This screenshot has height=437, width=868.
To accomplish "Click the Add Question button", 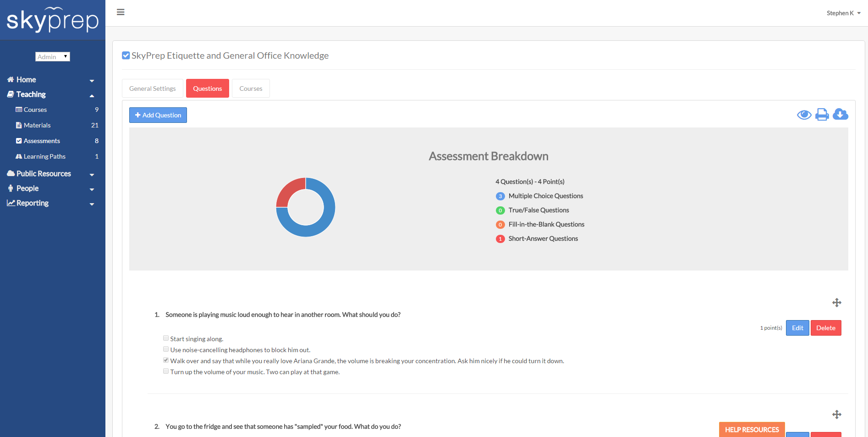I will coord(158,115).
